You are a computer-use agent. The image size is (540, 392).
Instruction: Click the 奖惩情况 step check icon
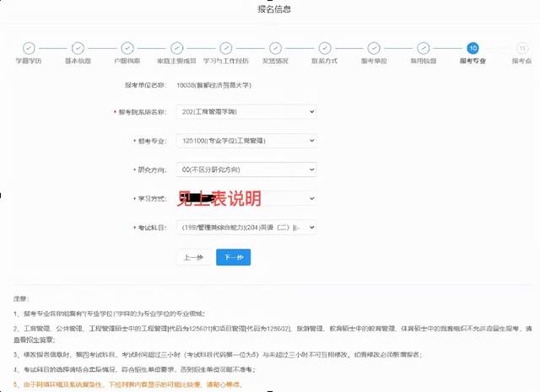pos(275,48)
